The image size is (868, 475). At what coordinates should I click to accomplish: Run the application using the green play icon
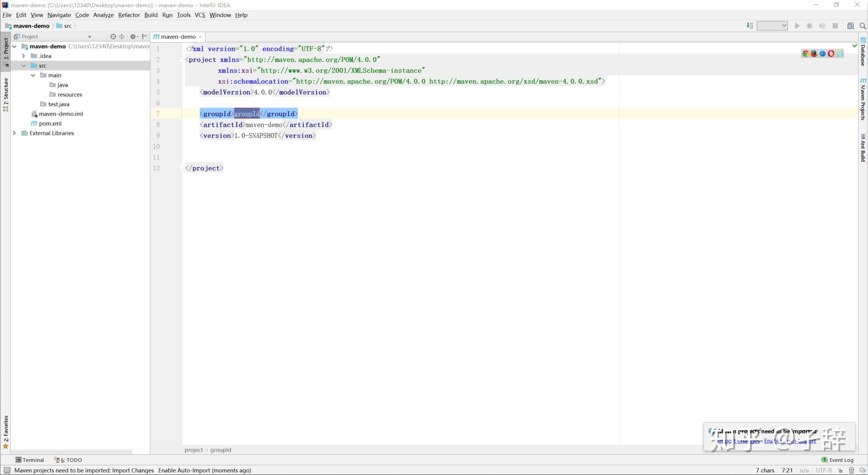click(x=797, y=26)
